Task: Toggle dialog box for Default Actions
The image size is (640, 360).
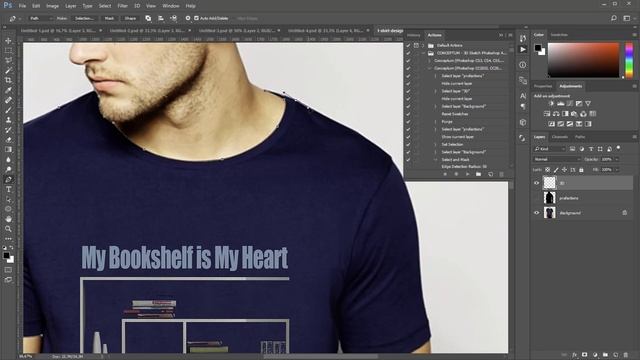Action: coord(416,45)
